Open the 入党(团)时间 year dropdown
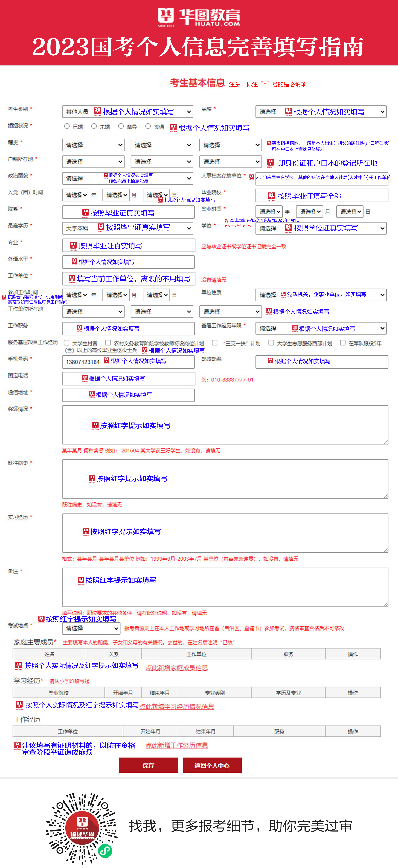This screenshot has width=398, height=868. point(76,195)
